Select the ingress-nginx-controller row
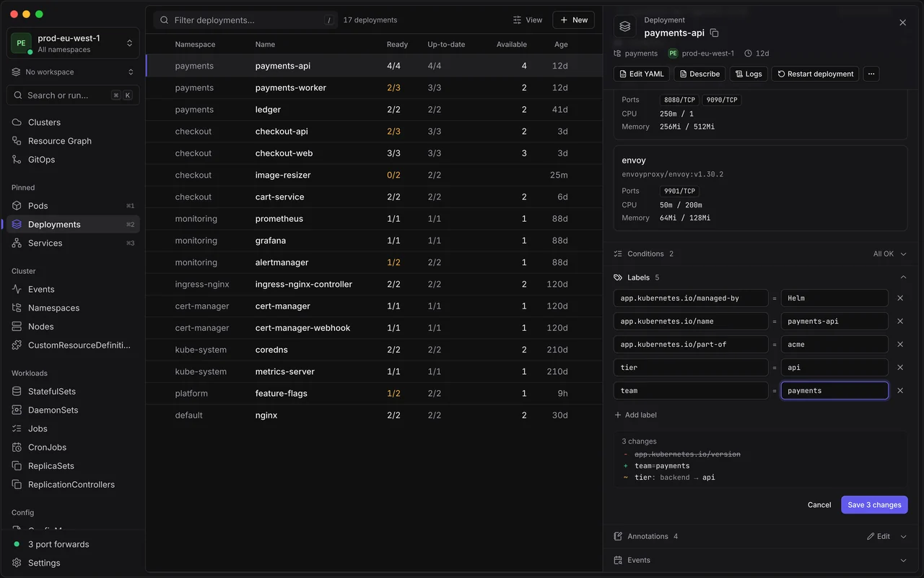 click(x=374, y=284)
